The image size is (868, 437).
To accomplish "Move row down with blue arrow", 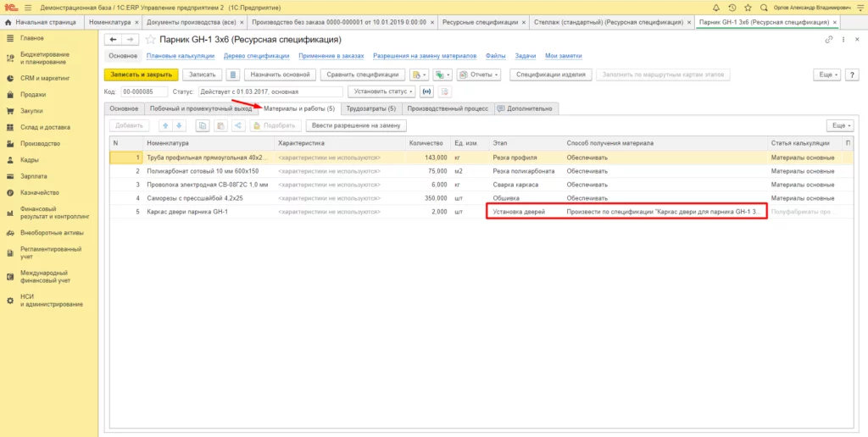I will [178, 125].
